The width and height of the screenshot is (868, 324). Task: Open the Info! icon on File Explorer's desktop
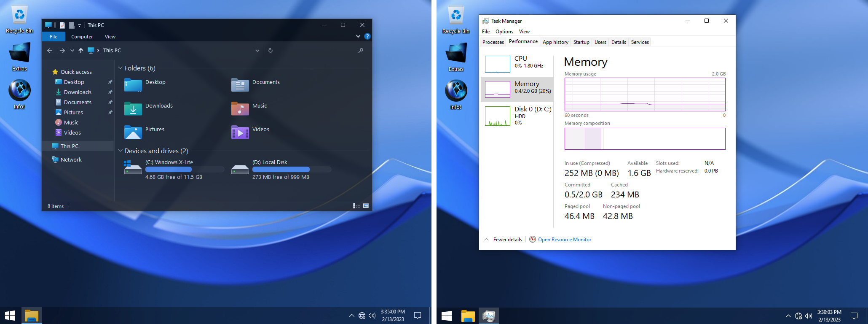19,94
